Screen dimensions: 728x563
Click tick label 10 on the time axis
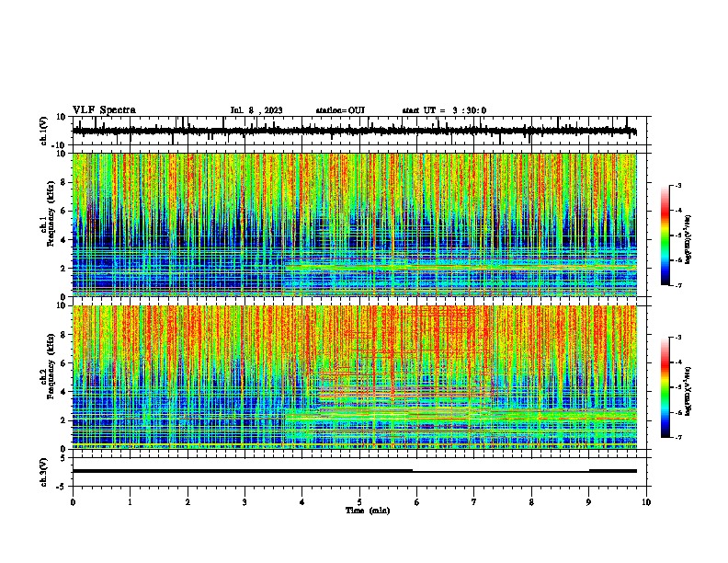coord(646,502)
